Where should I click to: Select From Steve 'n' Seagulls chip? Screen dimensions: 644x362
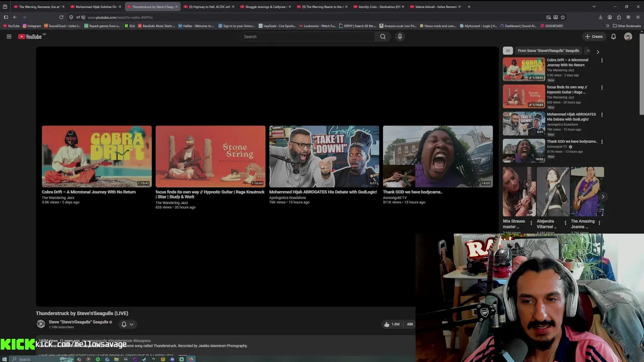pos(548,51)
